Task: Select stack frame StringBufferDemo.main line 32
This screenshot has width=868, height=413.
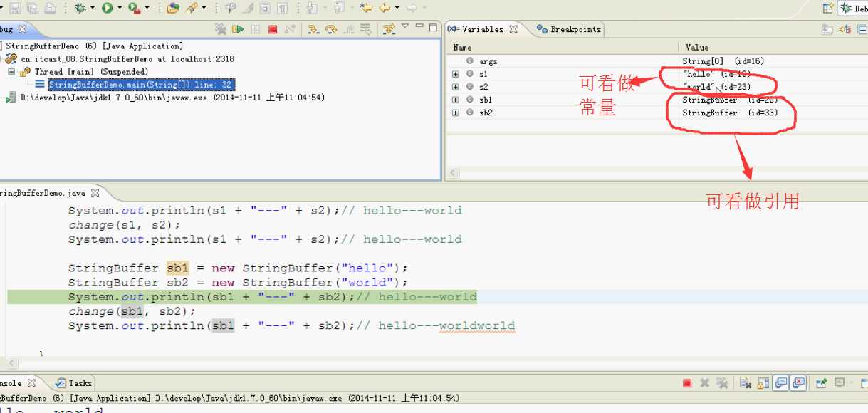Action: pos(141,85)
